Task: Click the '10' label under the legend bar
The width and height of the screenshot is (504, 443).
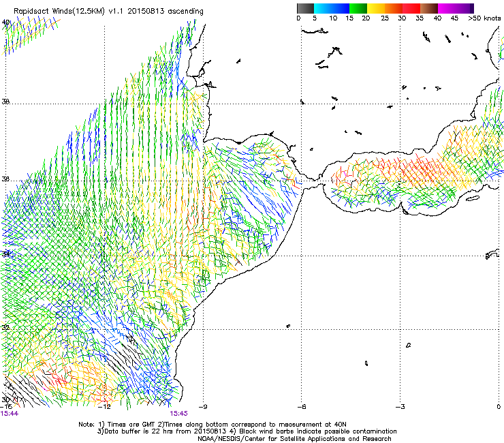Action: coord(333,18)
